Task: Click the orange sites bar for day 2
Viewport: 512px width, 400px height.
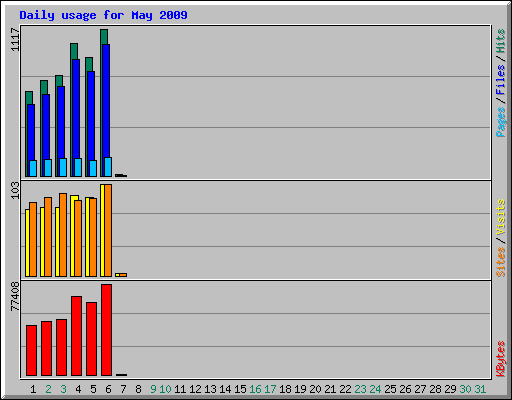Action: (x=48, y=237)
